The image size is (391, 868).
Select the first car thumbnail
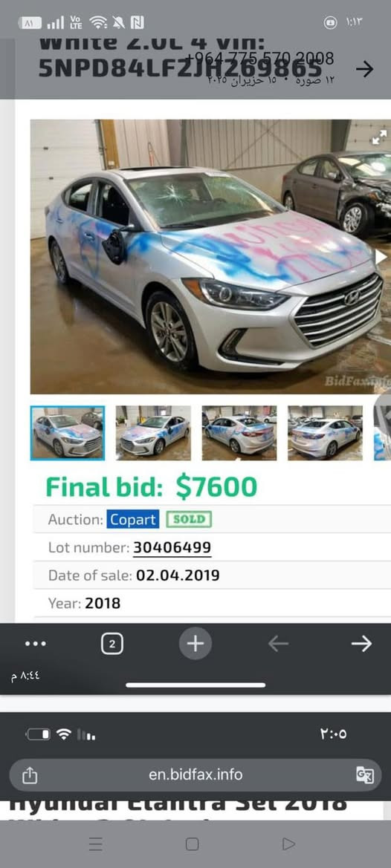click(68, 433)
